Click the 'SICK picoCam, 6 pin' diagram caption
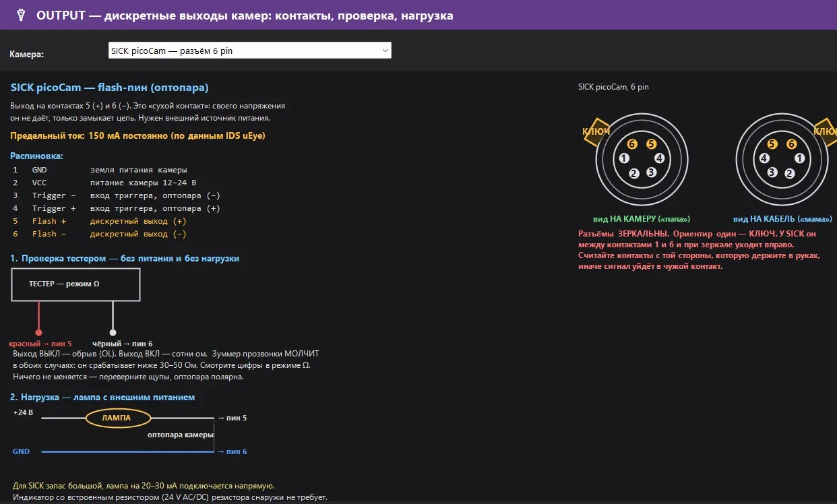This screenshot has height=504, width=837. (x=613, y=87)
